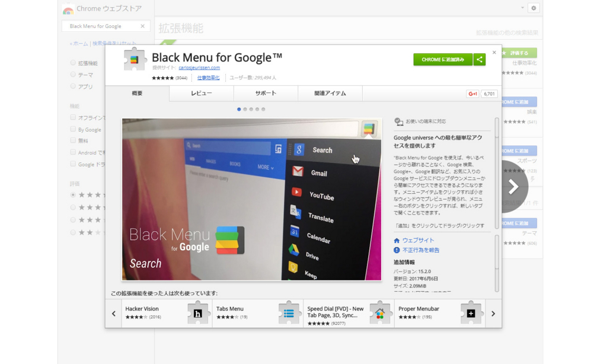Select the アプリ radio button
The height and width of the screenshot is (364, 607).
(x=73, y=86)
